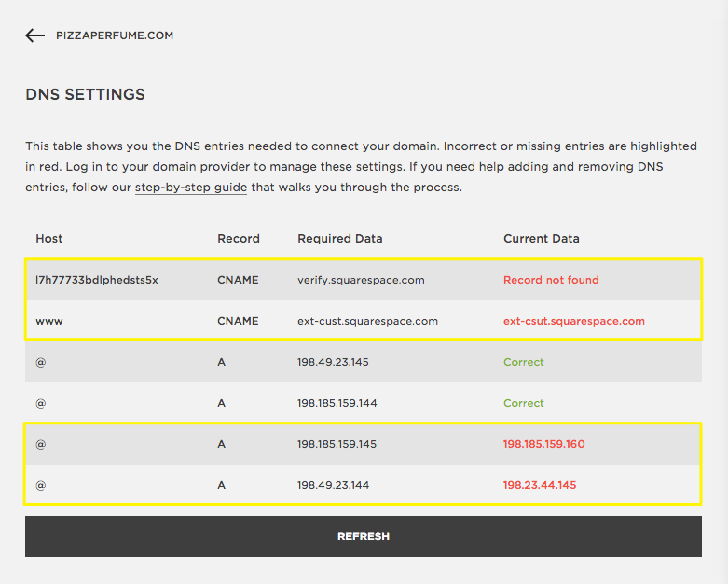Click the PIZZAPERFUME.COM header label
The width and height of the screenshot is (728, 584).
point(115,35)
